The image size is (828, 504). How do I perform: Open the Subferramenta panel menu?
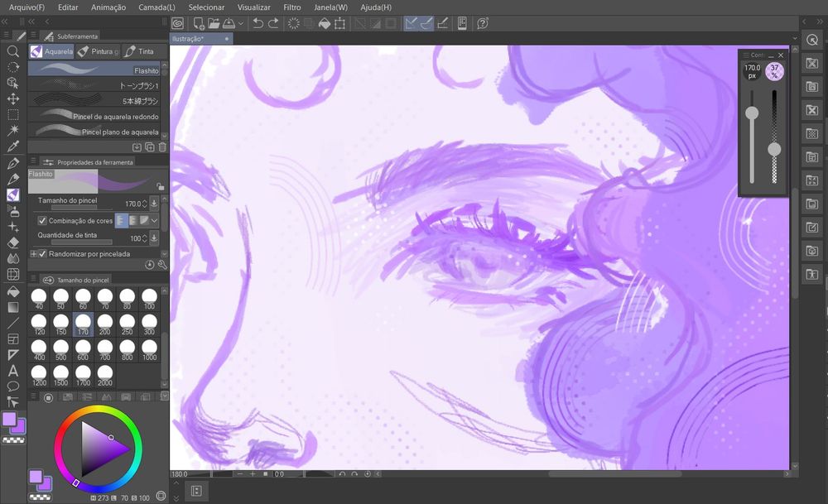[33, 36]
